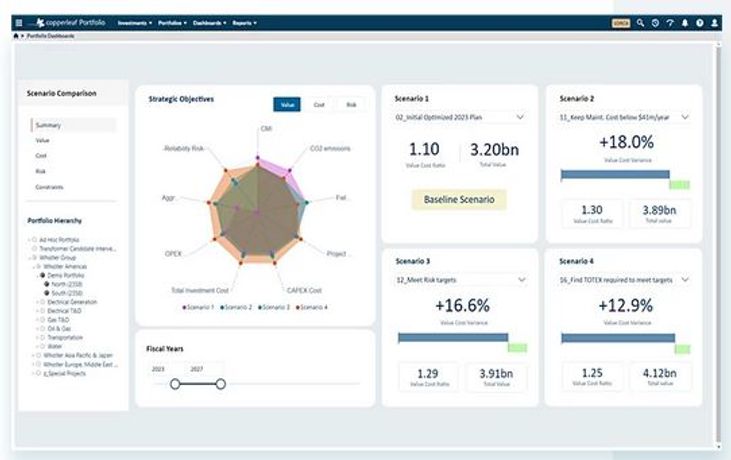
Task: Collapse the Whistler Group tree node
Action: [x=29, y=257]
